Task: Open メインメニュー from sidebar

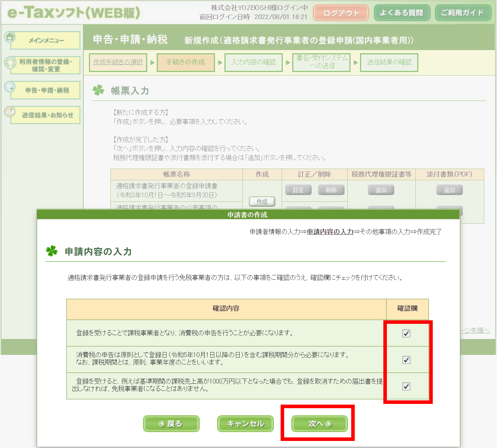Action: (x=46, y=41)
